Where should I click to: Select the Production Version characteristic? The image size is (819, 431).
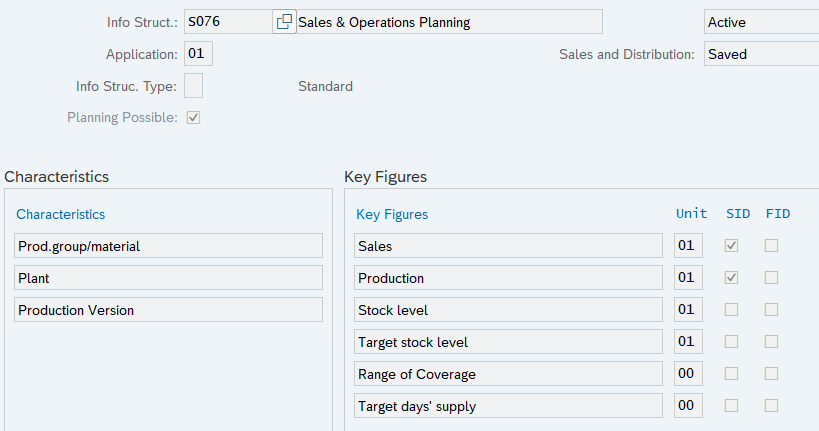(169, 310)
